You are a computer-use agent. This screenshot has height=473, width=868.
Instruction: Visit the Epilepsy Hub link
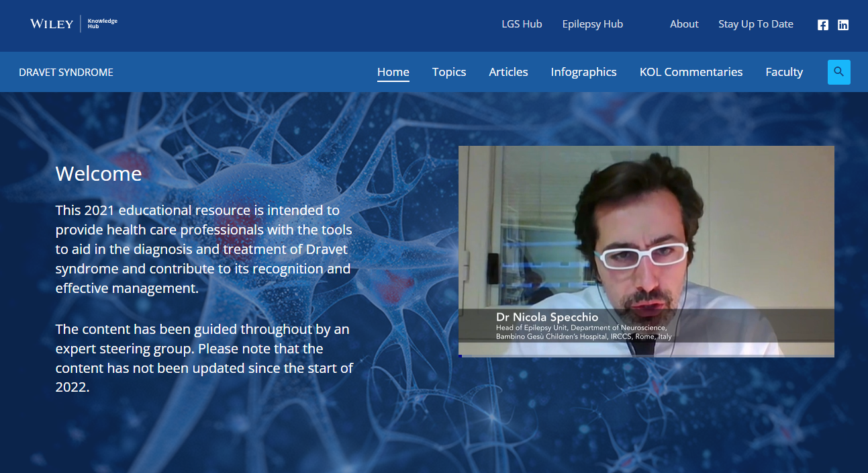pos(592,24)
